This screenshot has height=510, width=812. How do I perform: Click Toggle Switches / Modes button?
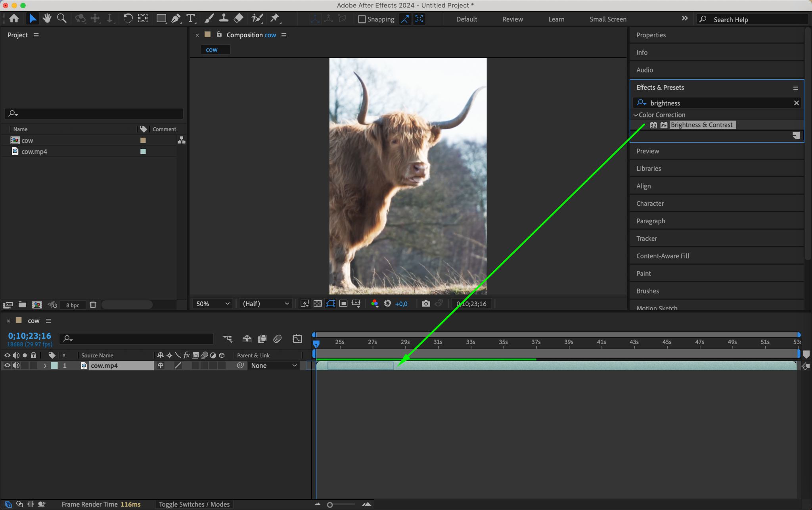[194, 504]
